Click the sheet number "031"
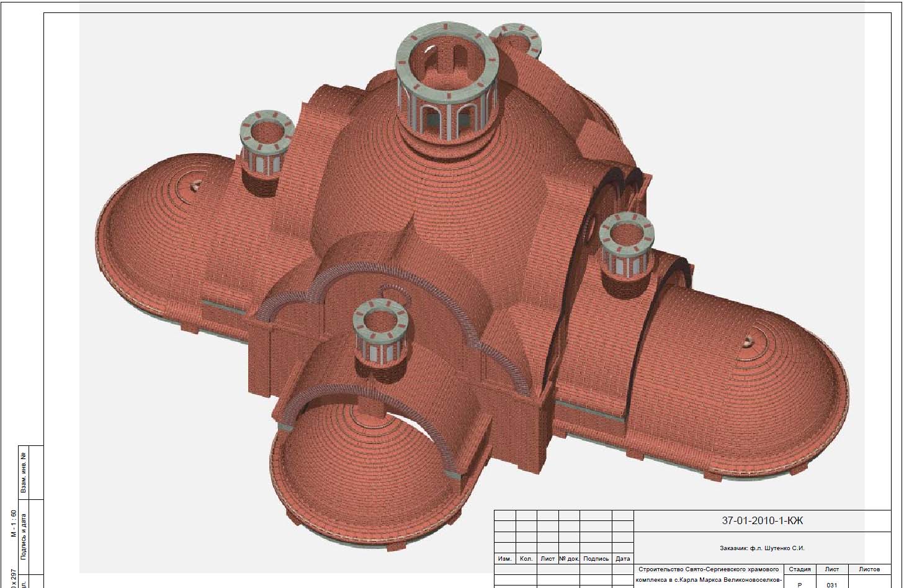Viewport: 904px width, 588px height. pos(832,585)
